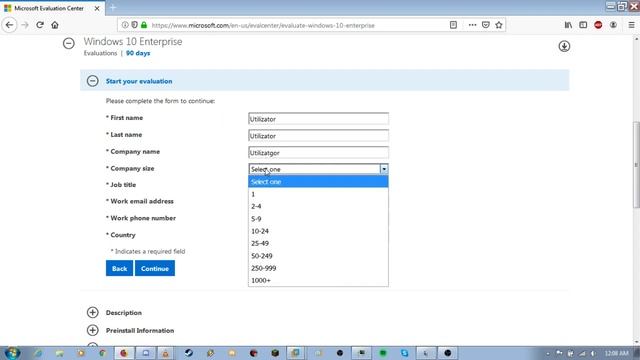Select company size 1000+
Screen dimensions: 640x360
click(318, 280)
